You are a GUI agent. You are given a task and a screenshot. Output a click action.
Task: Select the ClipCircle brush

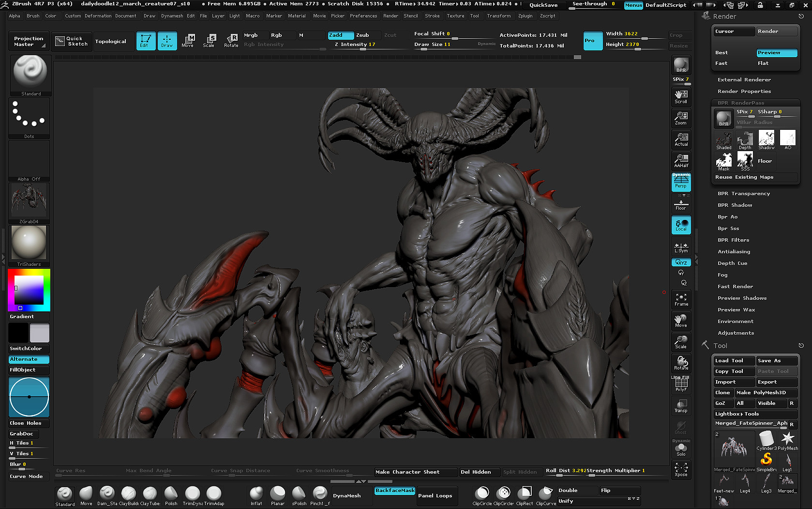(482, 496)
